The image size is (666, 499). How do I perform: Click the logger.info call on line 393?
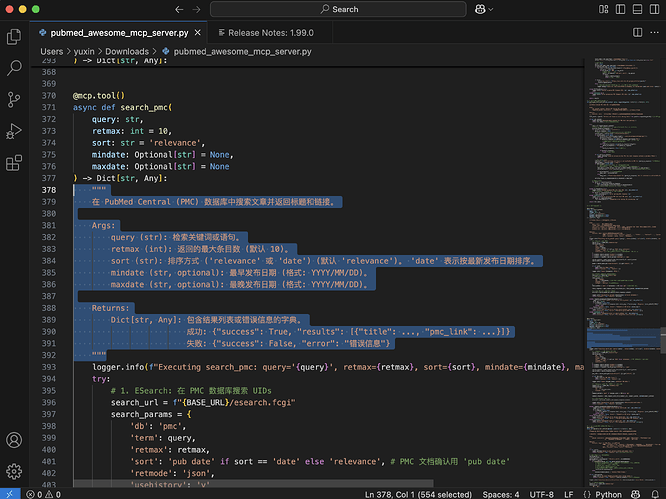coord(118,367)
